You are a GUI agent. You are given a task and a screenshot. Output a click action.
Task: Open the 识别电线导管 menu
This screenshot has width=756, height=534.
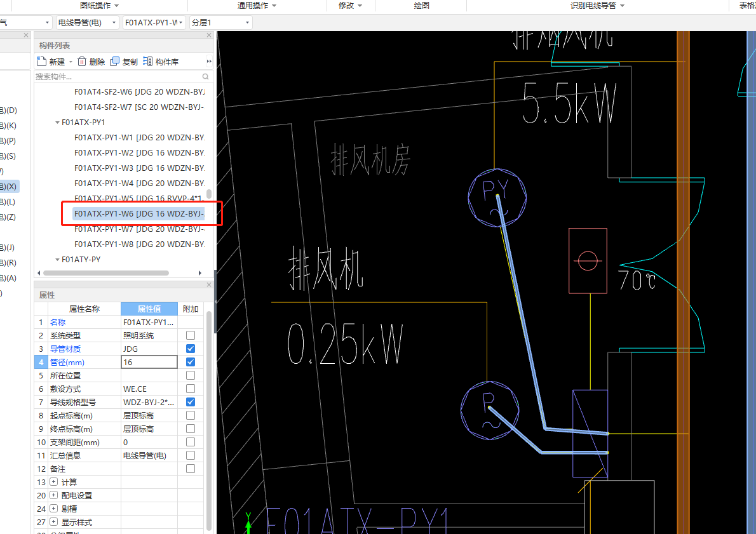click(597, 5)
